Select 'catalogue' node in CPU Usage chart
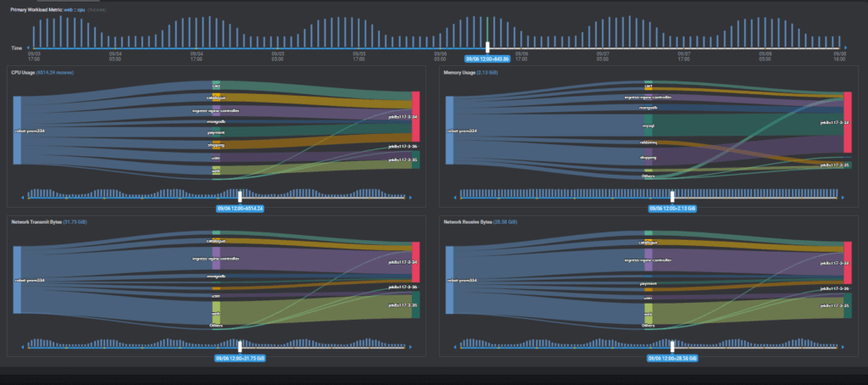Viewport: 868px width, 385px height. (x=216, y=98)
